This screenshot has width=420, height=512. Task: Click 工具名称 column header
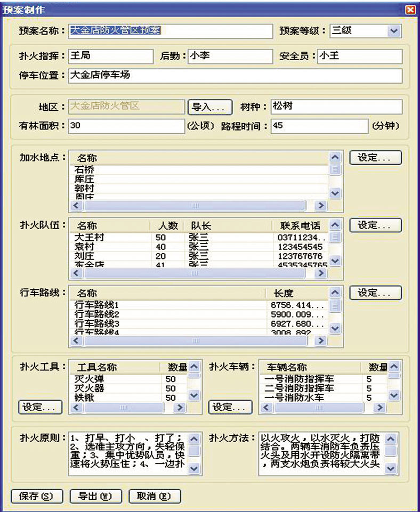115,367
